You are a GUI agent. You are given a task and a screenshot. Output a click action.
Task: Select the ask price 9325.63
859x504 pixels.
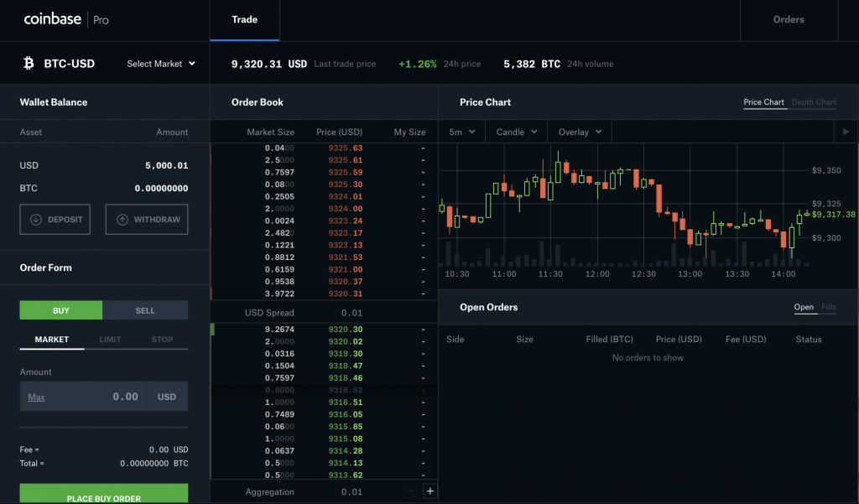click(346, 148)
